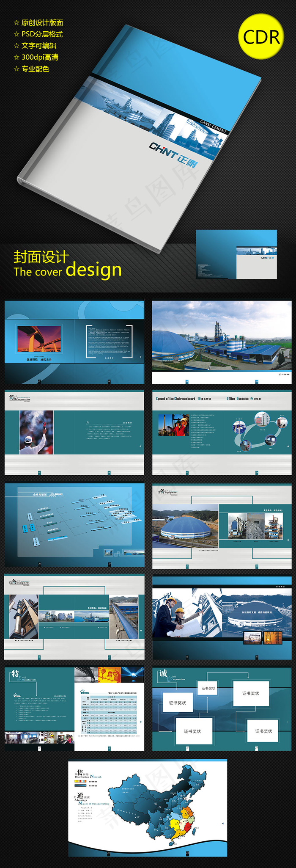Screen dimensions: 296x868
Task: Click the 'The cover design' caption
Action: [68, 270]
